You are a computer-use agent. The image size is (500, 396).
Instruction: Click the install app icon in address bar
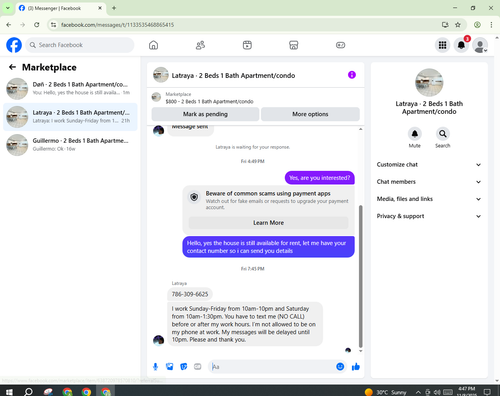[445, 25]
